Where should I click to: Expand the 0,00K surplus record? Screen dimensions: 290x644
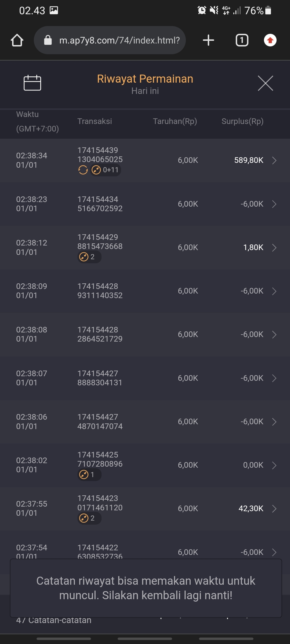(x=274, y=465)
